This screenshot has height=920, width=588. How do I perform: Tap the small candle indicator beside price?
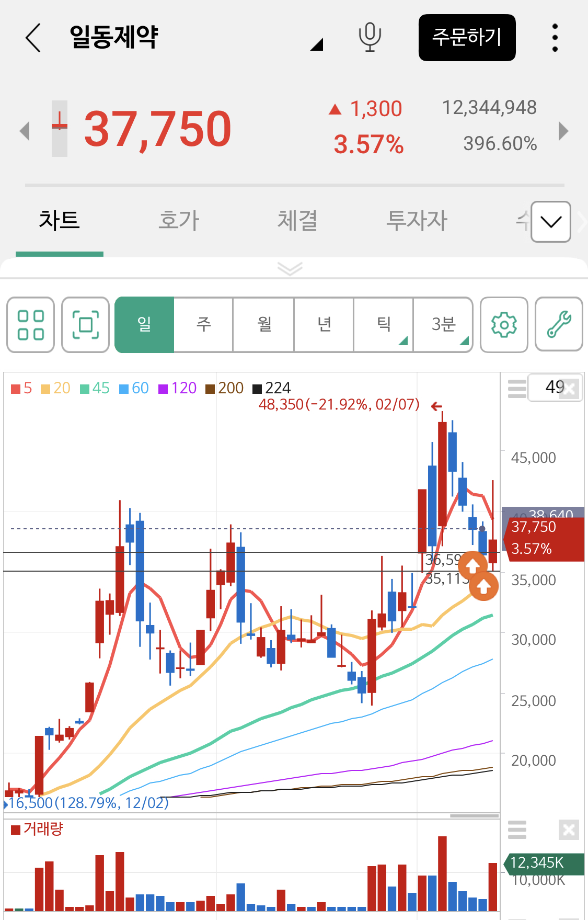[x=60, y=129]
